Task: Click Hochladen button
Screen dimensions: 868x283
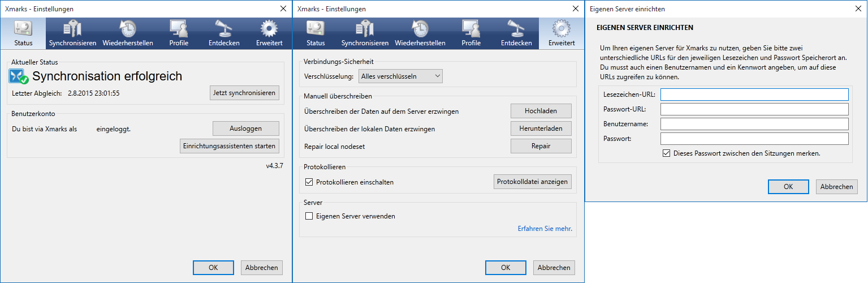Action: tap(541, 111)
